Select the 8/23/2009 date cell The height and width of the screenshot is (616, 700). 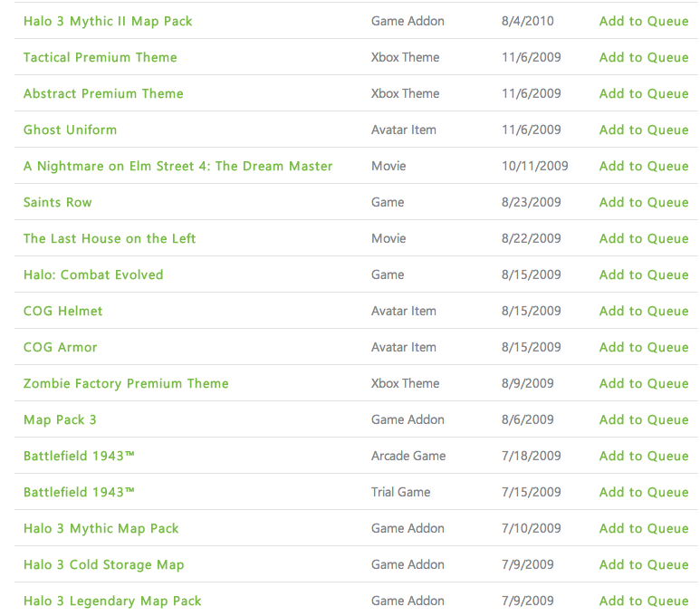tap(531, 202)
